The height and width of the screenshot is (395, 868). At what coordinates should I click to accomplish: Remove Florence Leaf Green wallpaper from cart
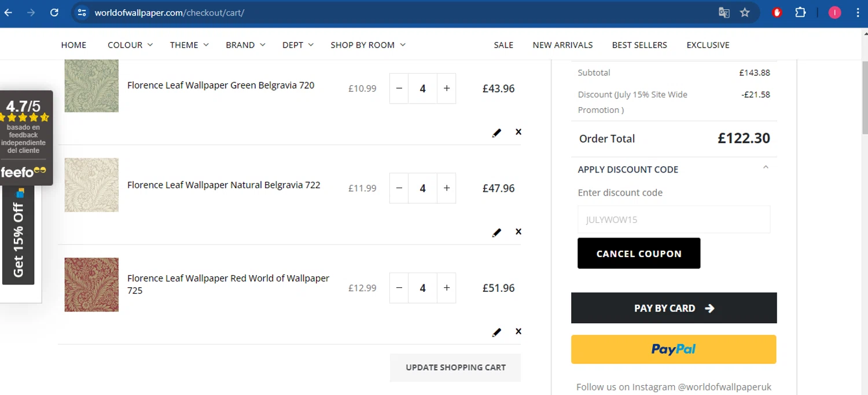pos(518,132)
